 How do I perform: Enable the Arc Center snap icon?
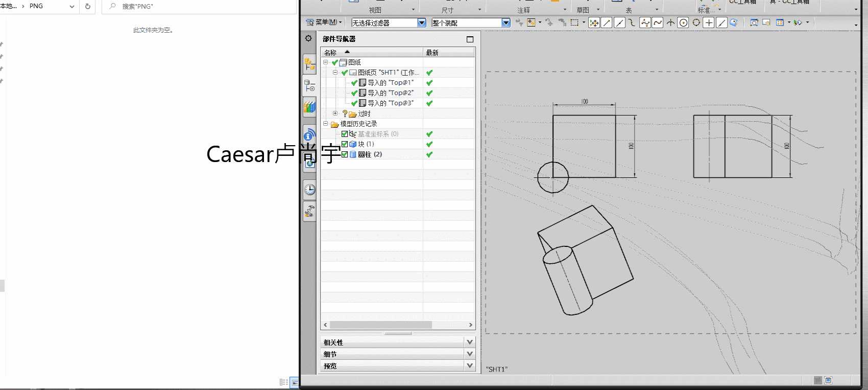click(x=683, y=22)
